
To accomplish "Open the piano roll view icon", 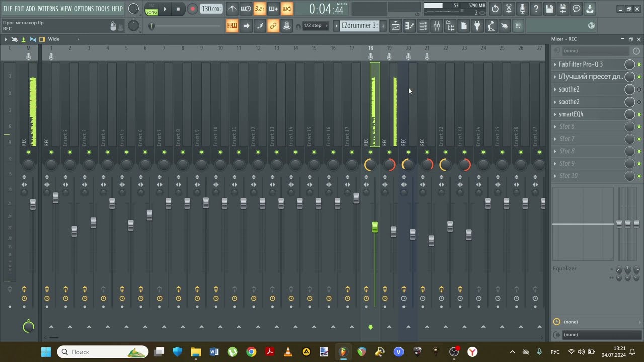I will [x=410, y=26].
